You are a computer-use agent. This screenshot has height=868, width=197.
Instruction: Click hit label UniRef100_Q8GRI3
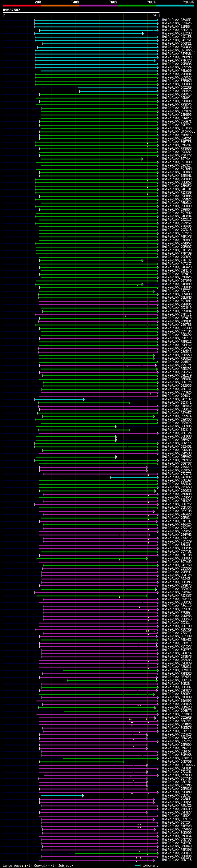[177, 352]
